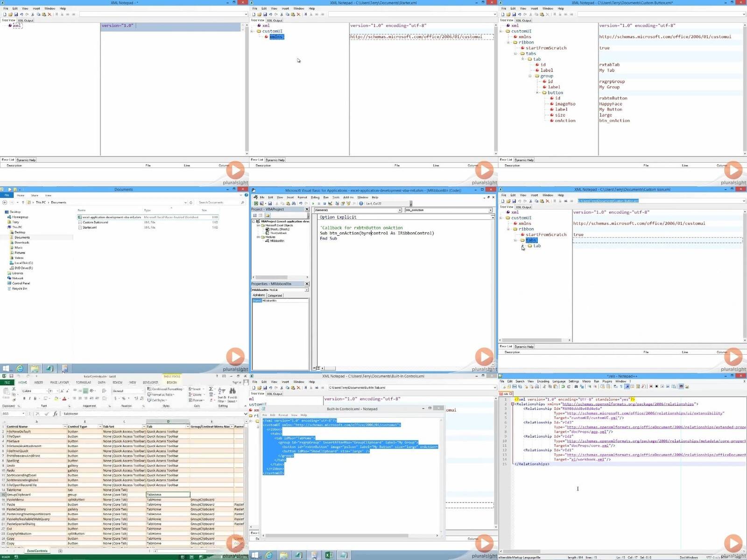
Task: Collapse ribbon node in Custom Button.xml tree
Action: point(508,42)
